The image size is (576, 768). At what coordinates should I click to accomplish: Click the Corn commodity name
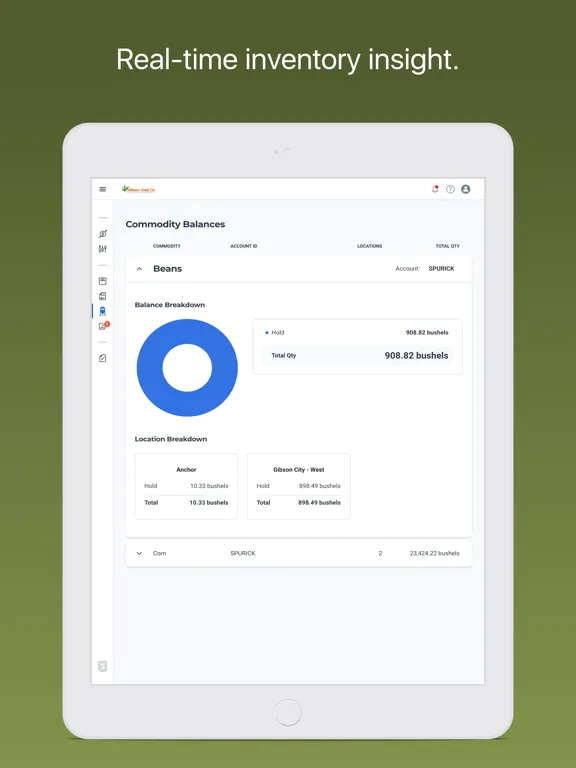click(160, 553)
